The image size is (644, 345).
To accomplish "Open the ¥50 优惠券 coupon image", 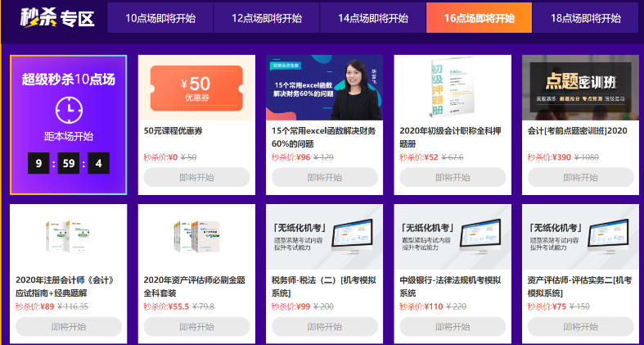I will 196,88.
